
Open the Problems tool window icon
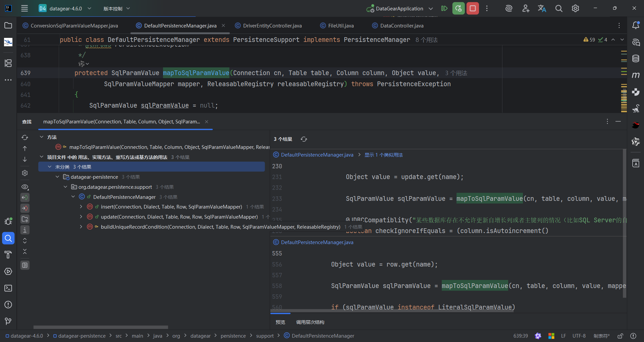coord(8,304)
